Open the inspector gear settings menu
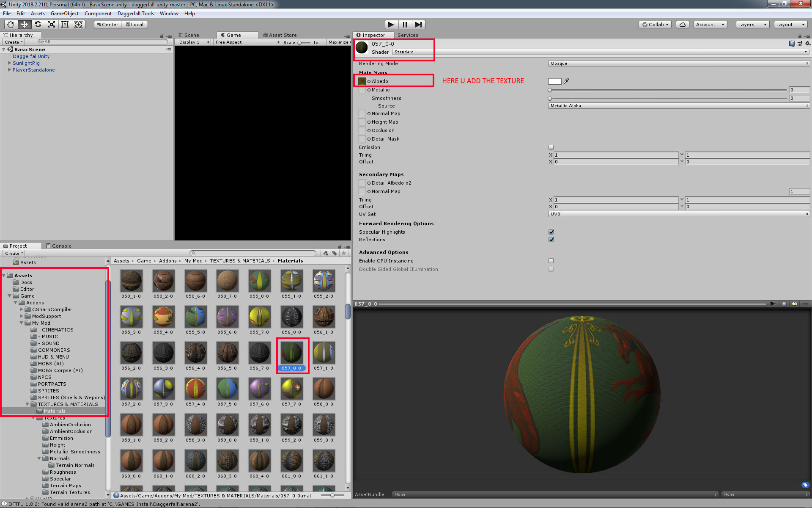Screen dimensions: 812x508 pos(807,44)
